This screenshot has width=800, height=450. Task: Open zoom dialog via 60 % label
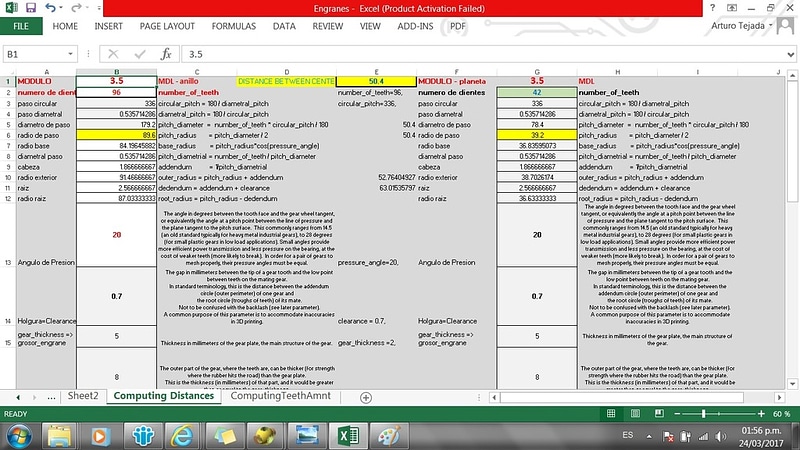781,414
